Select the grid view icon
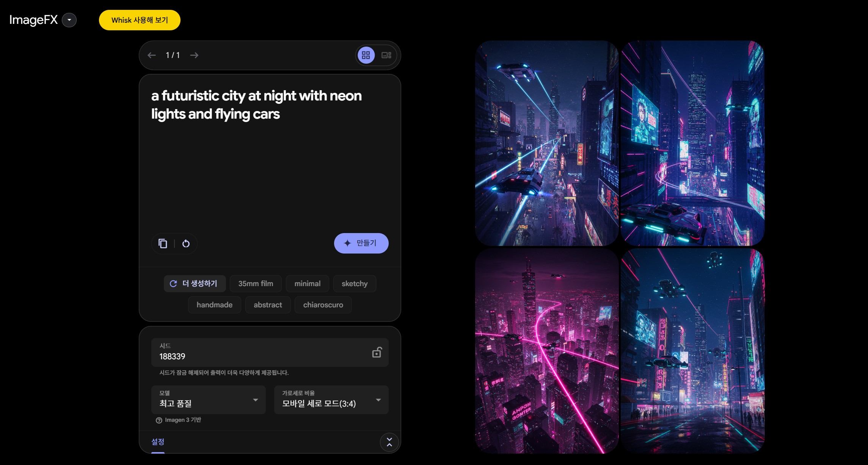The image size is (868, 465). click(366, 55)
